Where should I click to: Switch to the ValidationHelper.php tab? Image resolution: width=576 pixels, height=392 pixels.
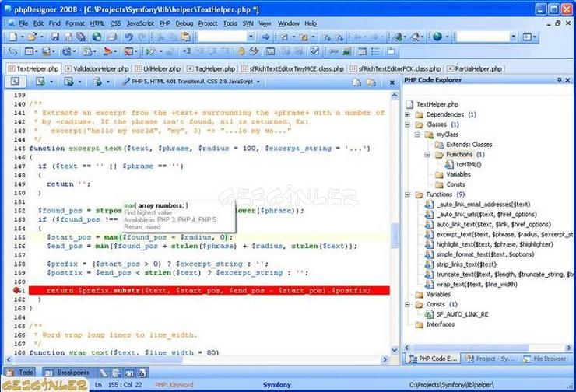point(97,68)
